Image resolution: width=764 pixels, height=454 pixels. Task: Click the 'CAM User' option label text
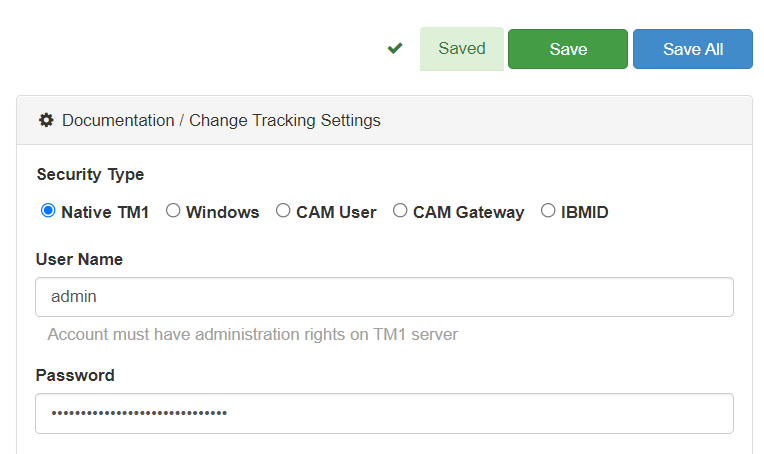click(x=336, y=212)
